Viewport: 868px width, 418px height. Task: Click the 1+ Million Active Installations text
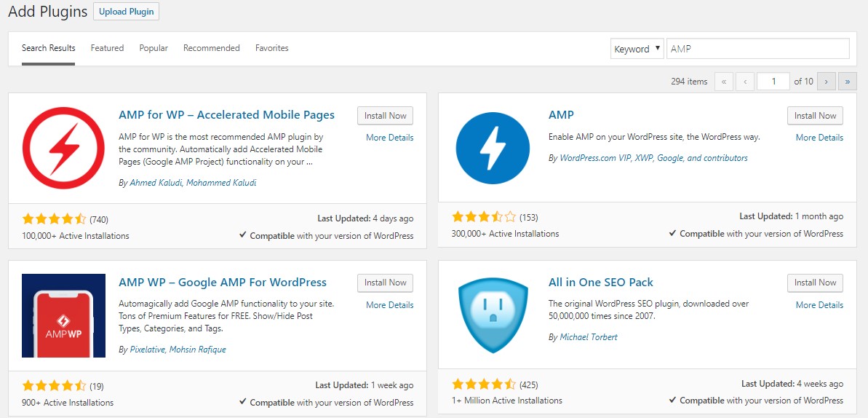point(507,401)
